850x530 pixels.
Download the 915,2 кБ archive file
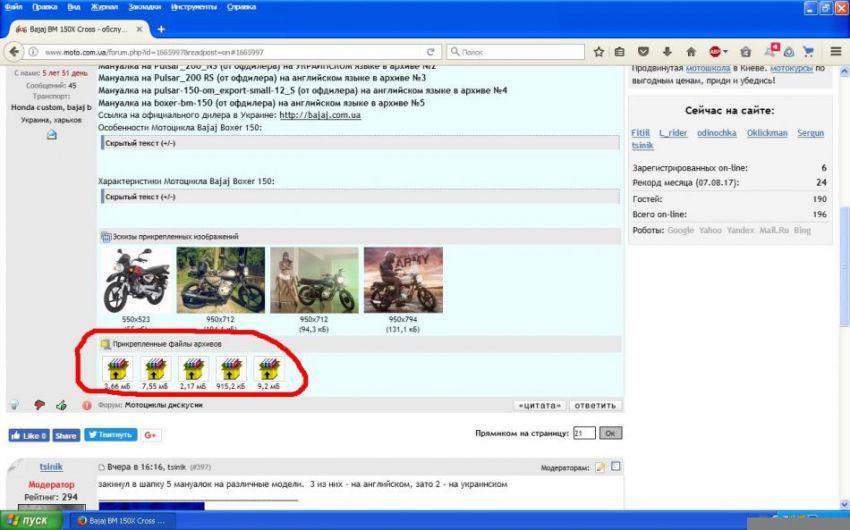click(231, 370)
